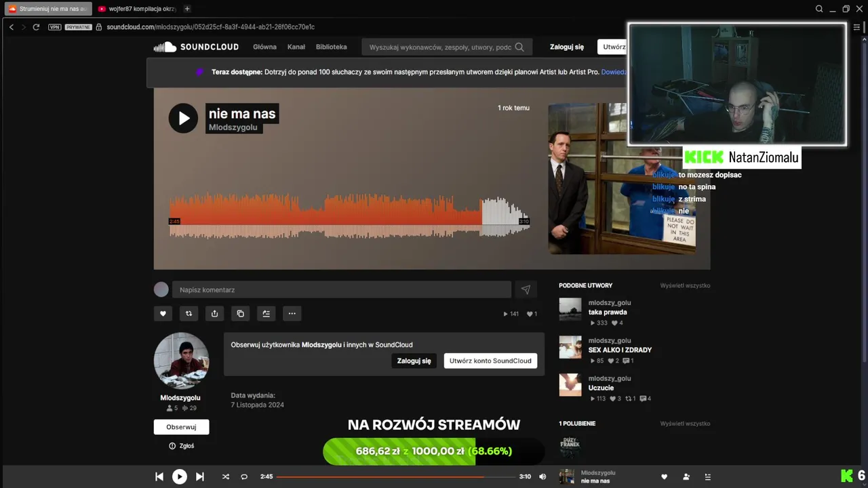Click the padlock site info icon
This screenshot has width=868, height=488.
pos(99,27)
